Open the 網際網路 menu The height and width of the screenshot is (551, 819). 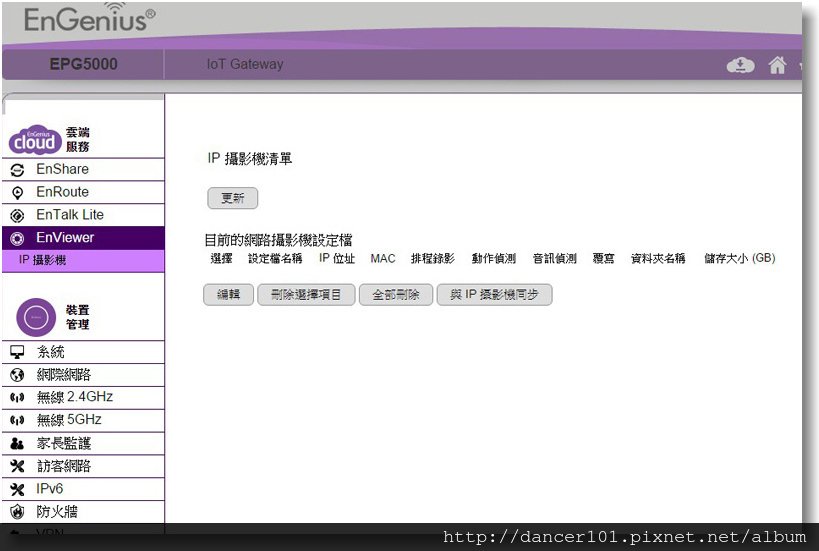click(x=83, y=375)
